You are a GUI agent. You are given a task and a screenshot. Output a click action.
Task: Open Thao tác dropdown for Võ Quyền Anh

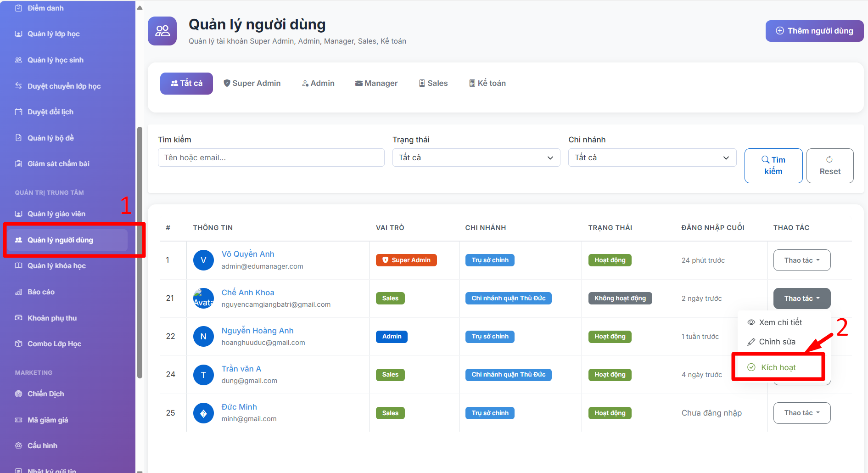tap(801, 260)
